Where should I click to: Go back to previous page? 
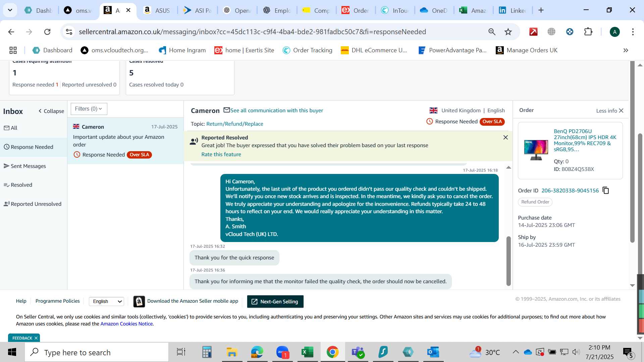click(11, 32)
